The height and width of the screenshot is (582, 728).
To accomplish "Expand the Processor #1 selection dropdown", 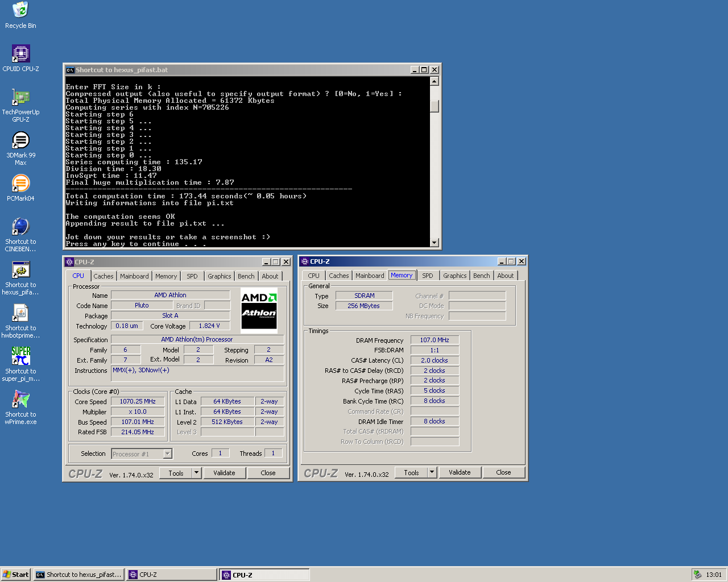I will pos(167,454).
